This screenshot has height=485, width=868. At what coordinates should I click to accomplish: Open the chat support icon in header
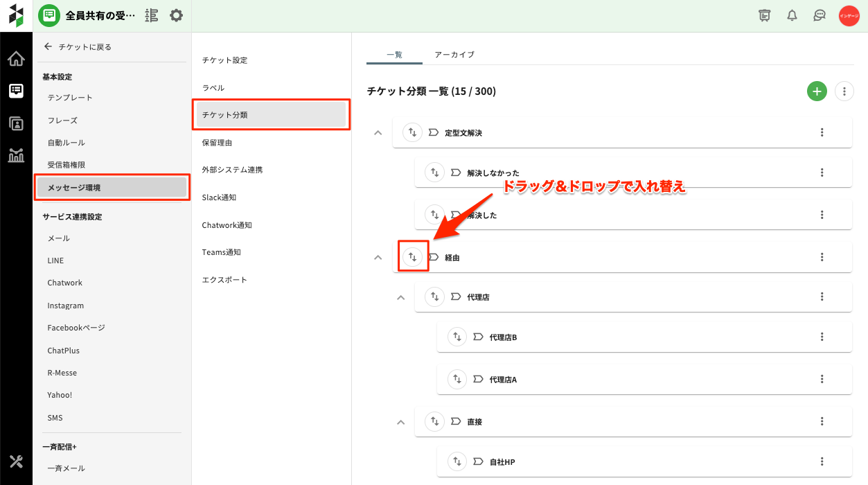click(x=820, y=15)
